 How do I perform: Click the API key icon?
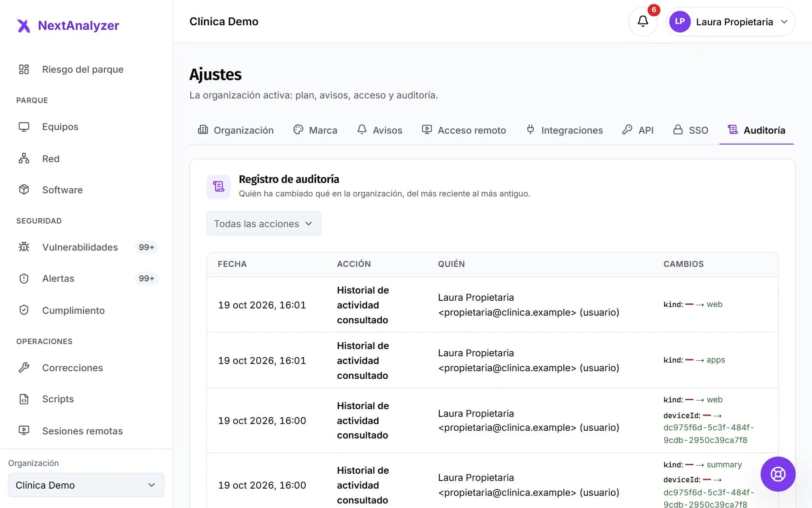coord(627,130)
